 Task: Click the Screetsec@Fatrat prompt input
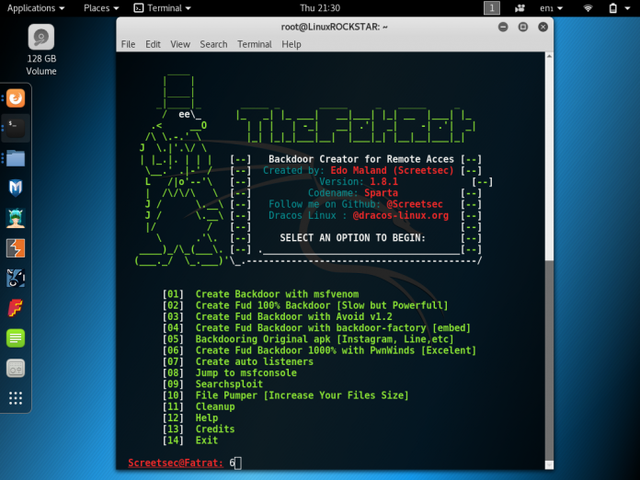coord(236,463)
